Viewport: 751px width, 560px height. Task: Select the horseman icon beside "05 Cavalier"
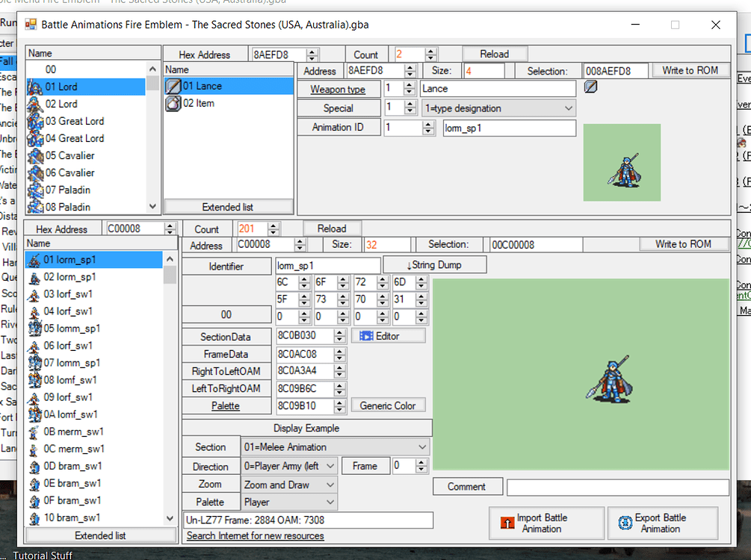[x=36, y=155]
